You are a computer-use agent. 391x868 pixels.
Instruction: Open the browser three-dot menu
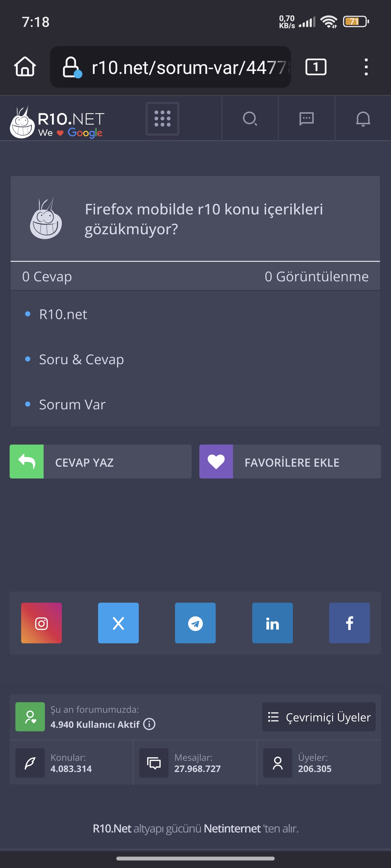click(x=366, y=67)
